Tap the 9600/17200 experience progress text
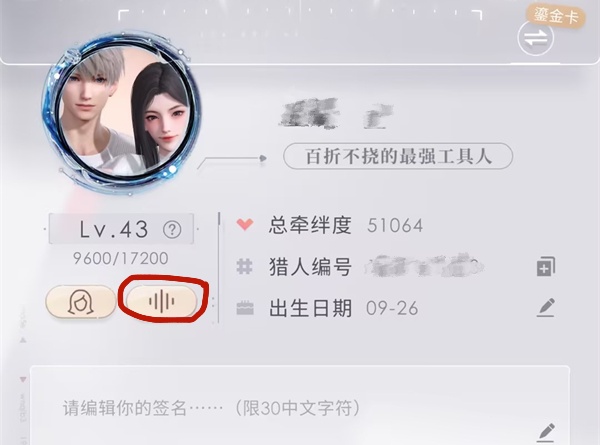600x445 pixels. coord(121,259)
